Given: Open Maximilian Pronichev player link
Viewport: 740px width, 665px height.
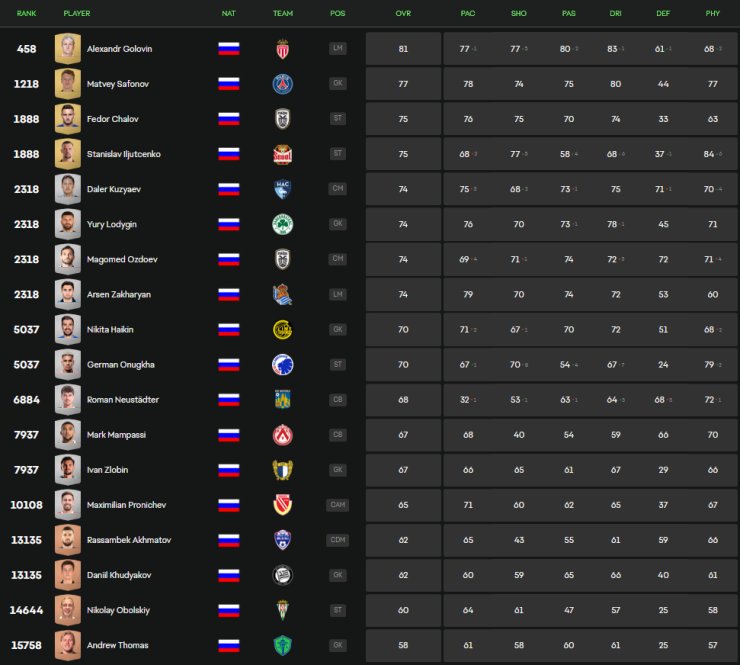Looking at the screenshot, I should pos(126,505).
